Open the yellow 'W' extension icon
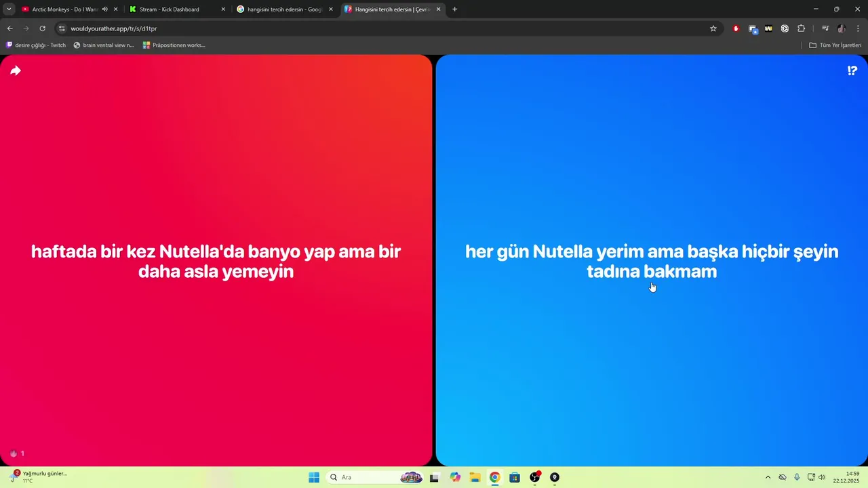Screen dimensions: 868x488 coord(768,28)
